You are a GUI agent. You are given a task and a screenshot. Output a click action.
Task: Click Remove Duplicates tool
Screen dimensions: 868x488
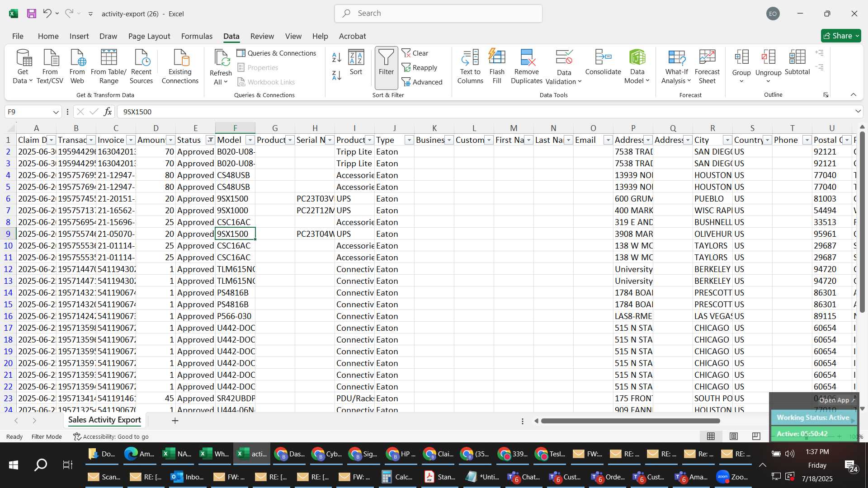coord(527,67)
